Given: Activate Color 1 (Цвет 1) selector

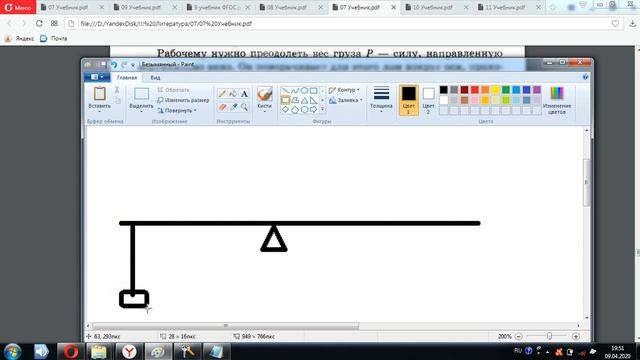Looking at the screenshot, I should (409, 100).
